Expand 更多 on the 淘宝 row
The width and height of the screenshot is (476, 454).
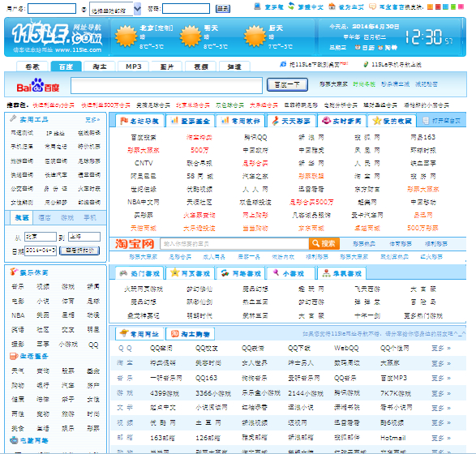click(x=441, y=363)
